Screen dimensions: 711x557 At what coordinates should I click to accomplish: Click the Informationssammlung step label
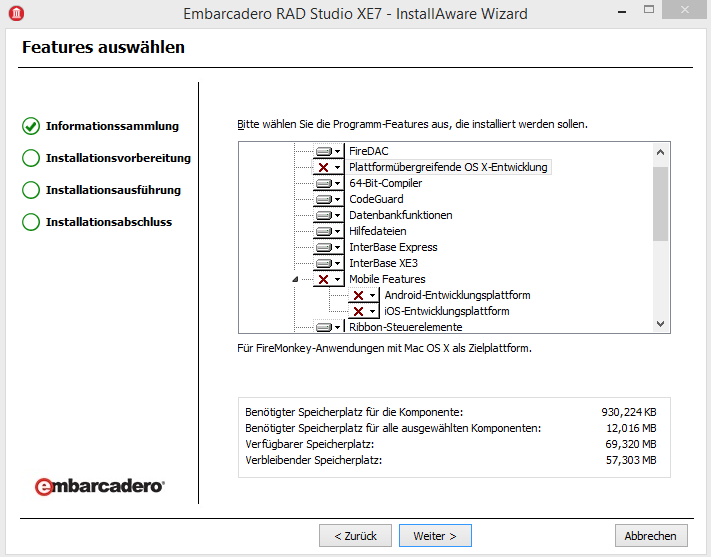pyautogui.click(x=112, y=126)
